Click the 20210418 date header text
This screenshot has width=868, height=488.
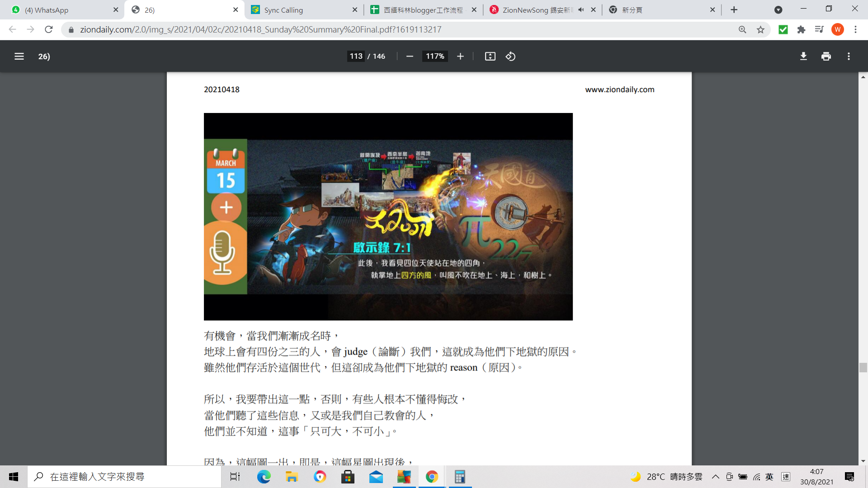click(222, 89)
